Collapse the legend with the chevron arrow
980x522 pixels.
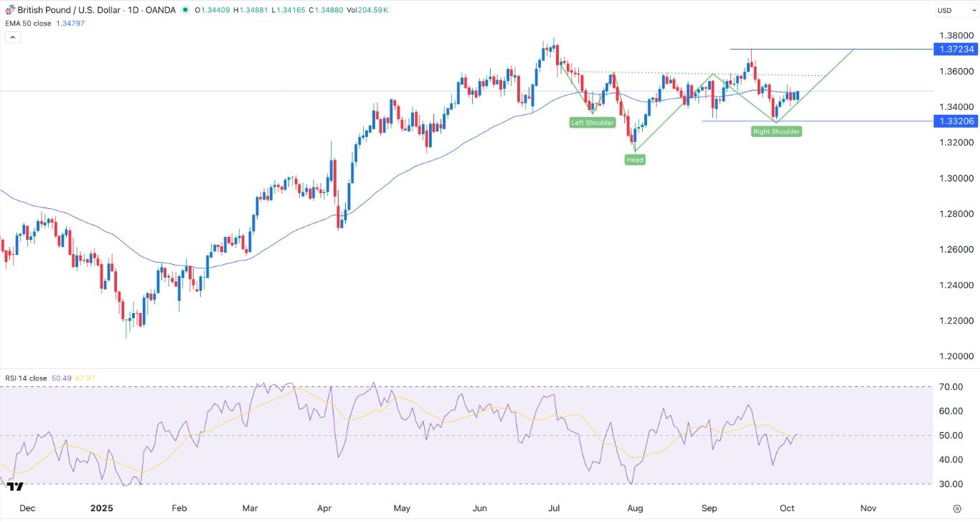tap(11, 37)
